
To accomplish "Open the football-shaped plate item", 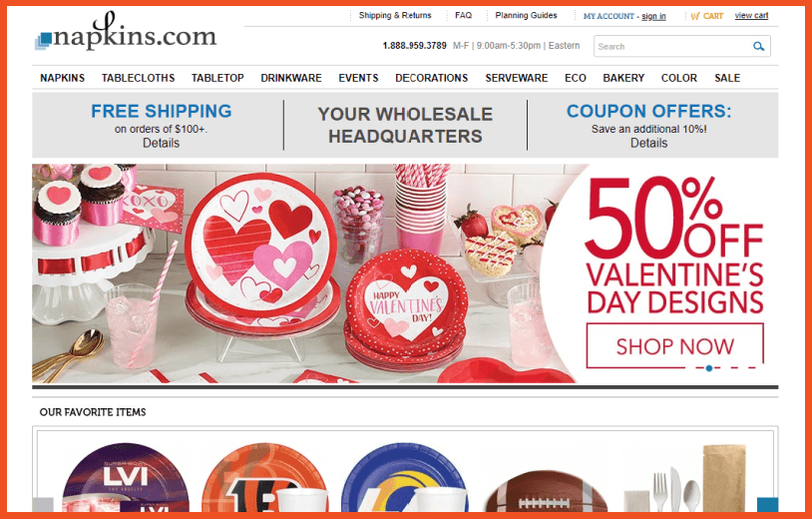I will pyautogui.click(x=546, y=491).
